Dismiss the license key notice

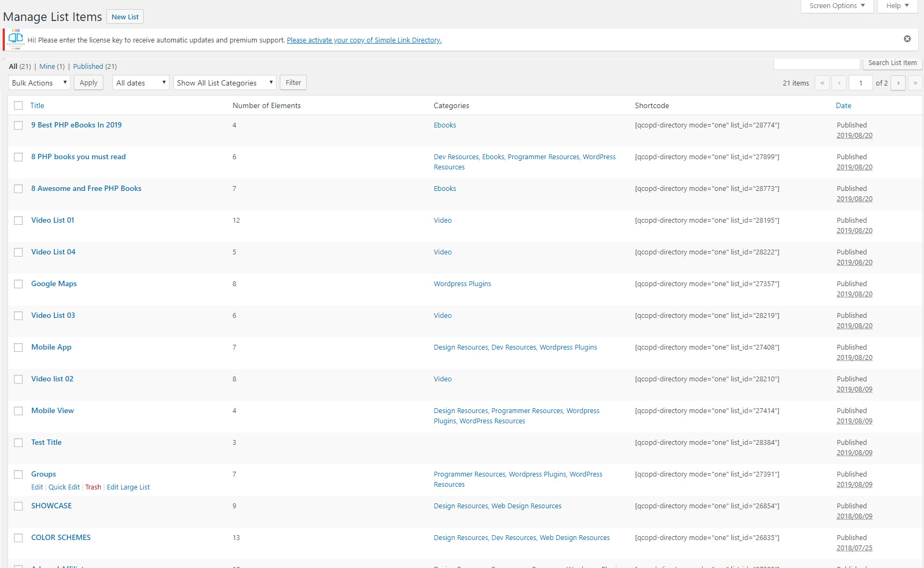click(x=907, y=39)
